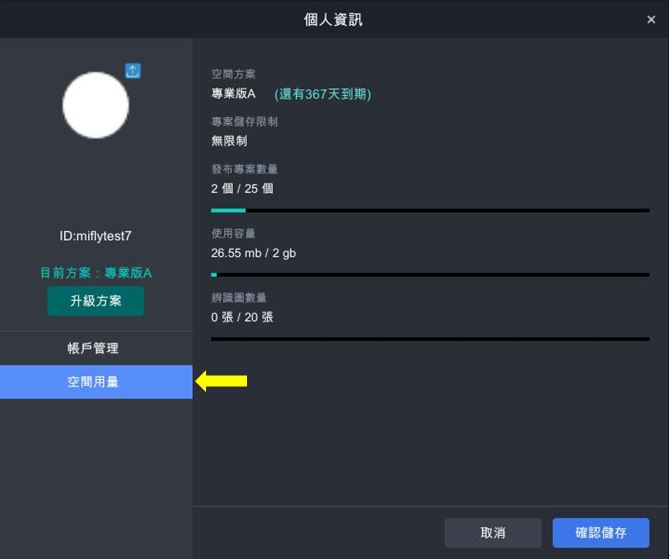Click the (還有367天到期) expiry text
The height and width of the screenshot is (559, 670).
coord(323,94)
